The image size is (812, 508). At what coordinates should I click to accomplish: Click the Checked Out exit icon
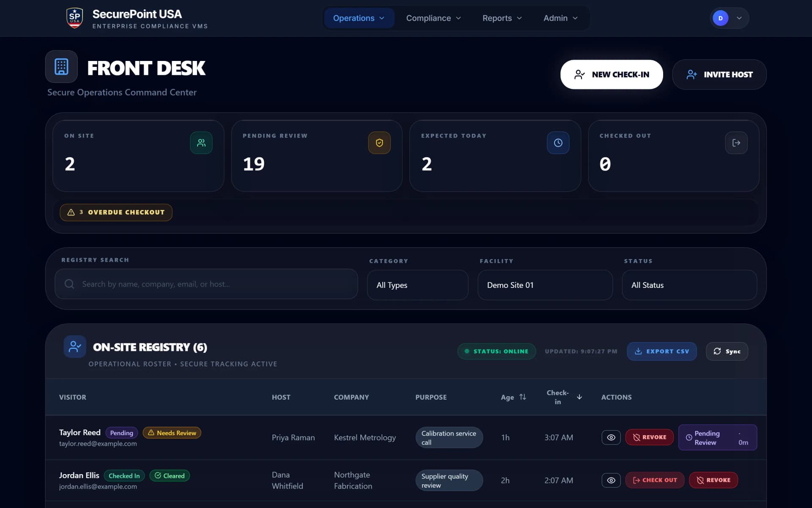pyautogui.click(x=736, y=143)
